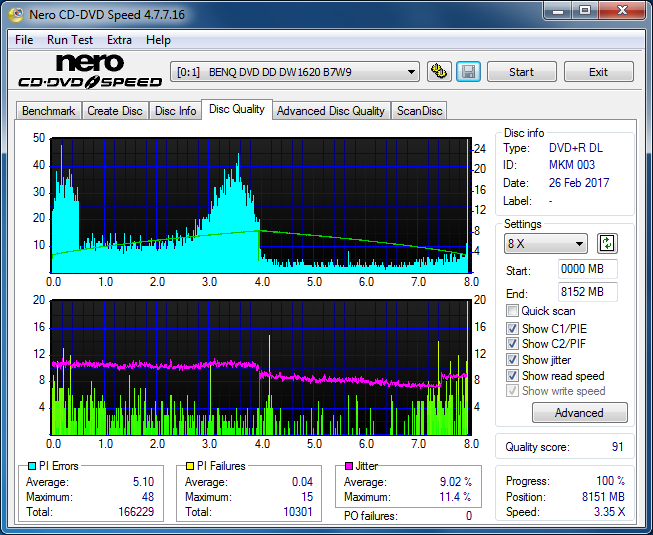Open the Run Test menu
Viewport: 653px width, 535px height.
tap(70, 40)
